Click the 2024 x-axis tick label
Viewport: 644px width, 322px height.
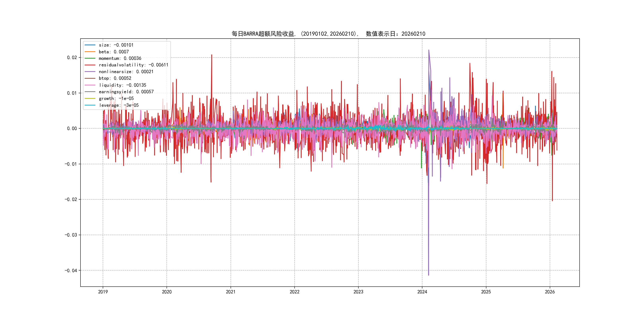click(x=422, y=292)
